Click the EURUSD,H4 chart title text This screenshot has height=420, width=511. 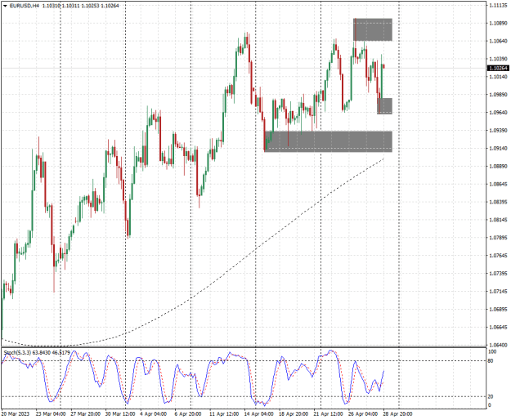tap(24, 6)
